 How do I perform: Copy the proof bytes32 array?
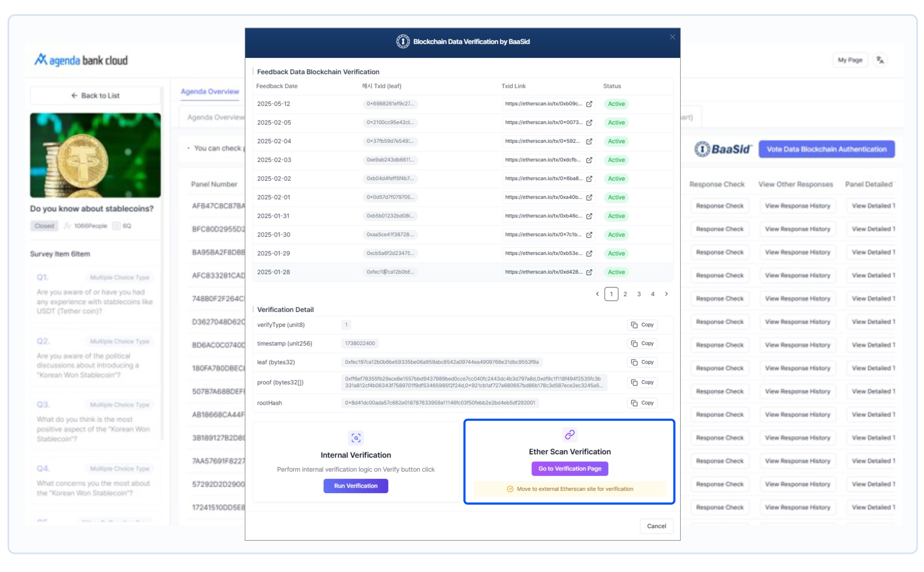pos(642,382)
